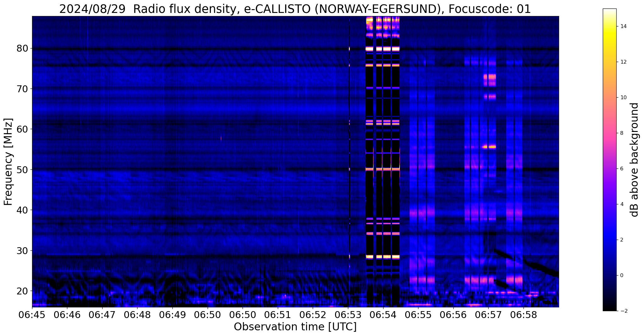The image size is (644, 336).
Task: Click the colorbar tick value 0
Action: pos(621,276)
